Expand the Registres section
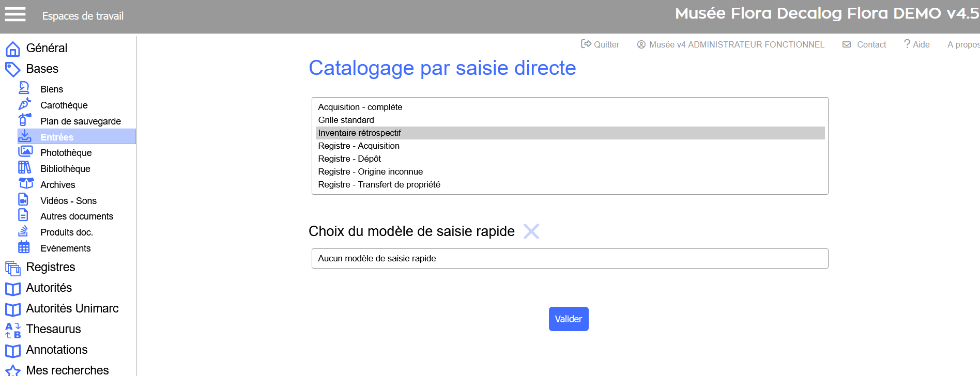The height and width of the screenshot is (376, 980). point(51,267)
